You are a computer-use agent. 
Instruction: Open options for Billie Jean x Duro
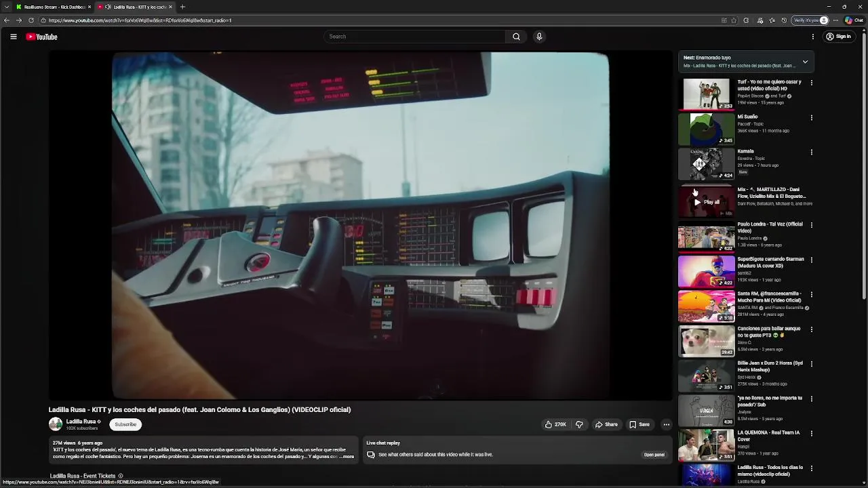point(811,364)
